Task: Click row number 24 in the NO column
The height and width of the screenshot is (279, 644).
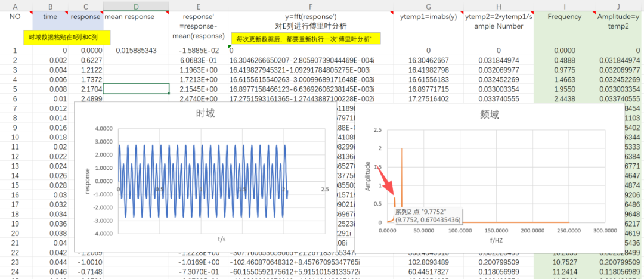Action: click(x=16, y=271)
